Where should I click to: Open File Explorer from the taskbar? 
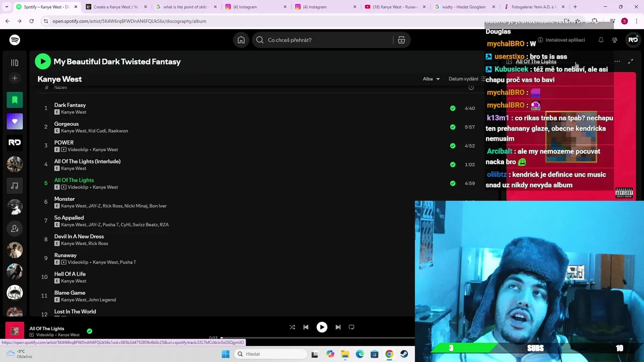[x=345, y=354]
